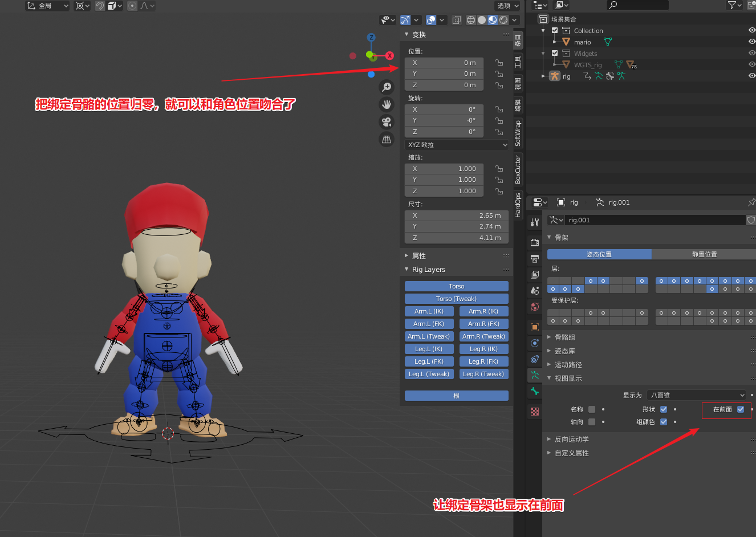Open the Physics properties tab icon
The height and width of the screenshot is (537, 756).
[535, 343]
